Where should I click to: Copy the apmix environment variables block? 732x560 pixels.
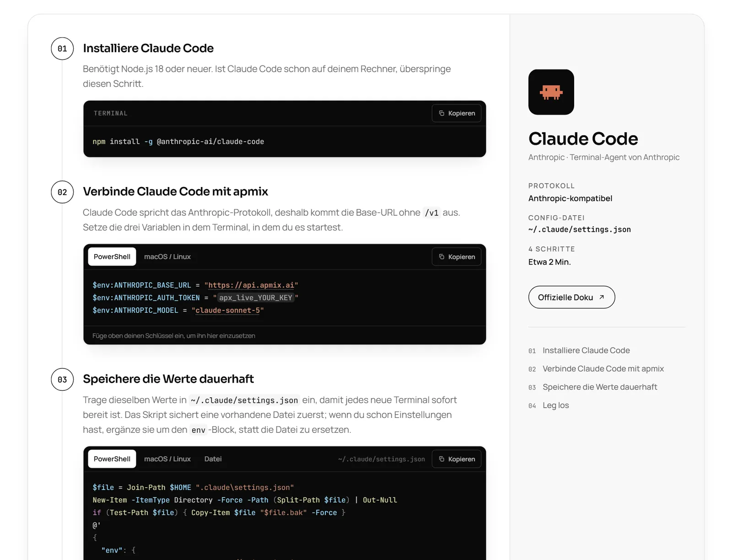[457, 257]
